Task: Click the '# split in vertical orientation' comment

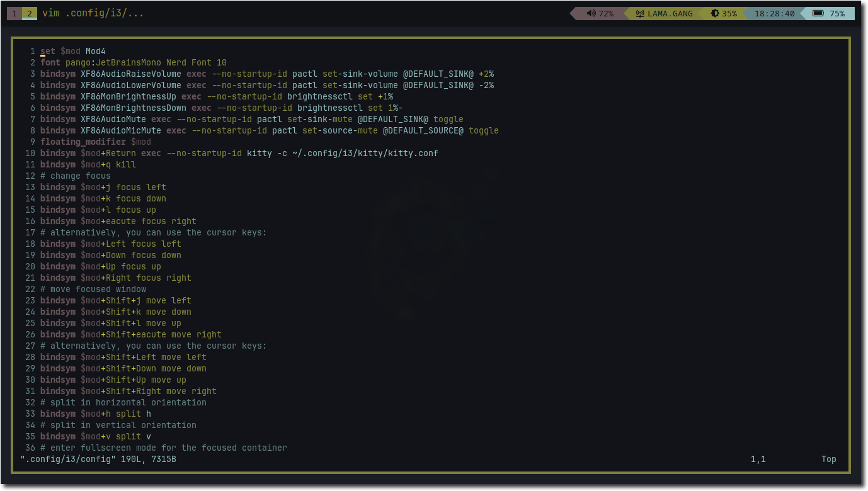Action: (x=118, y=425)
